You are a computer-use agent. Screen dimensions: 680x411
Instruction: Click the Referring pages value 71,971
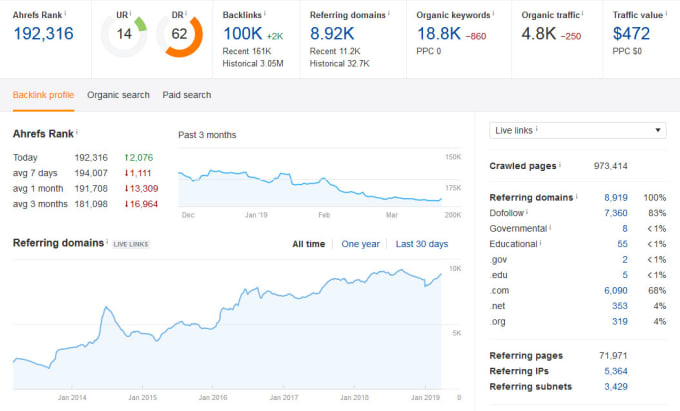(614, 356)
